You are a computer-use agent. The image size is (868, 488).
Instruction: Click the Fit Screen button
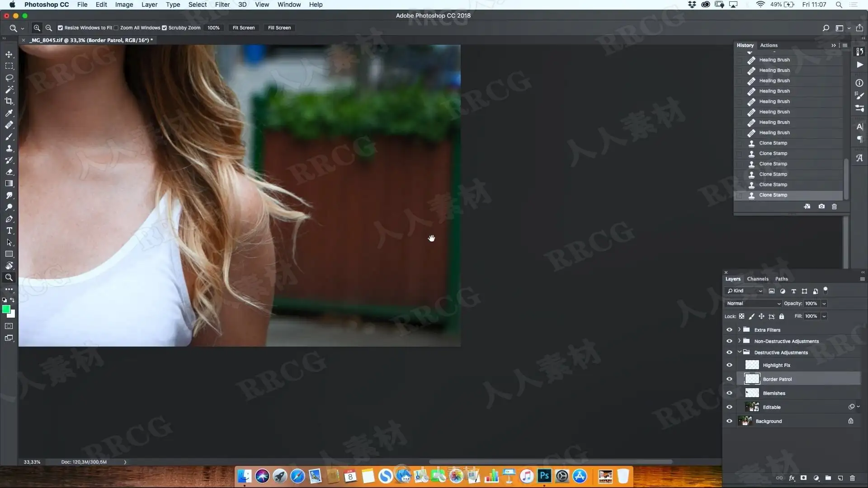click(243, 28)
